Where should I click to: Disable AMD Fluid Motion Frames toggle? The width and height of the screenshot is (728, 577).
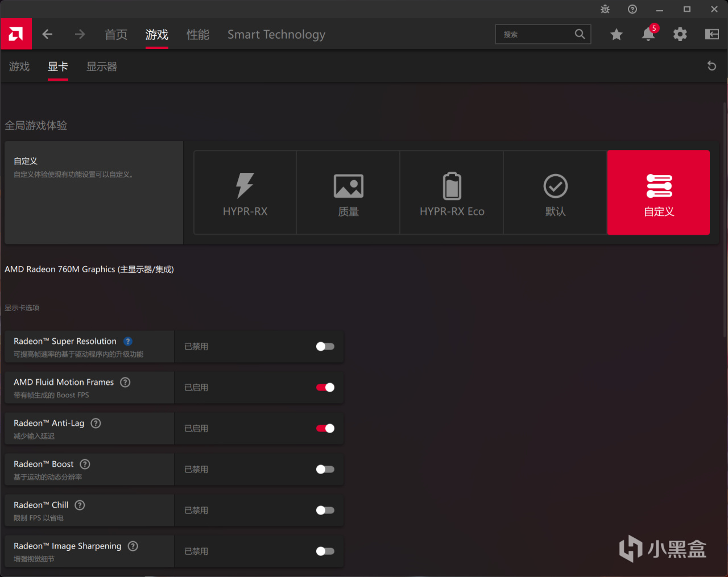pos(325,388)
